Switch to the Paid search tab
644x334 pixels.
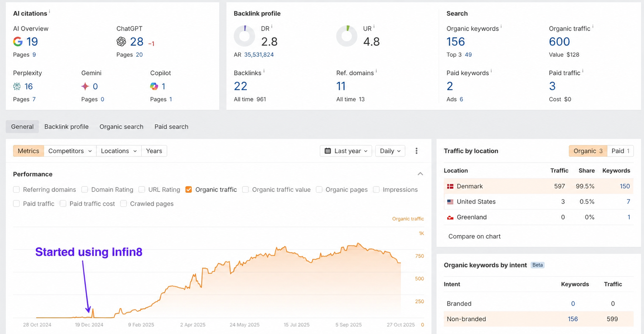pyautogui.click(x=171, y=126)
